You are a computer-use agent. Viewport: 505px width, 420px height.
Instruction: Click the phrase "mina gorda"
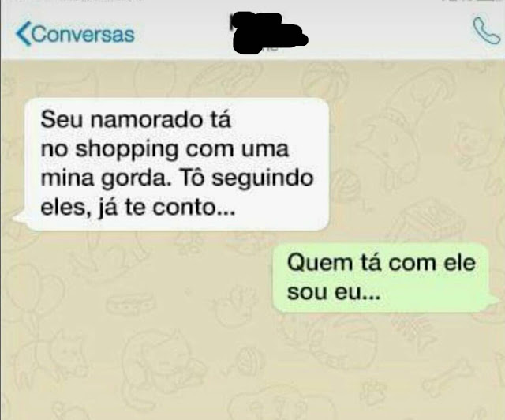105,179
